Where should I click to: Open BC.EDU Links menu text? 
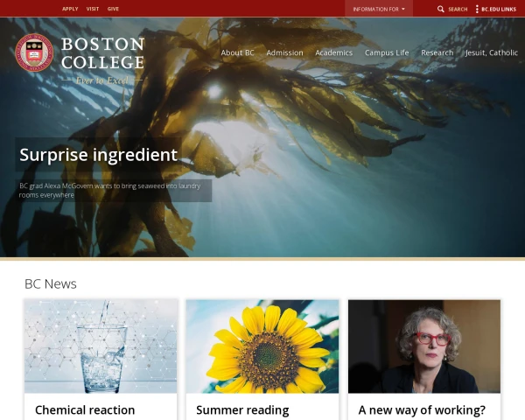coord(499,10)
